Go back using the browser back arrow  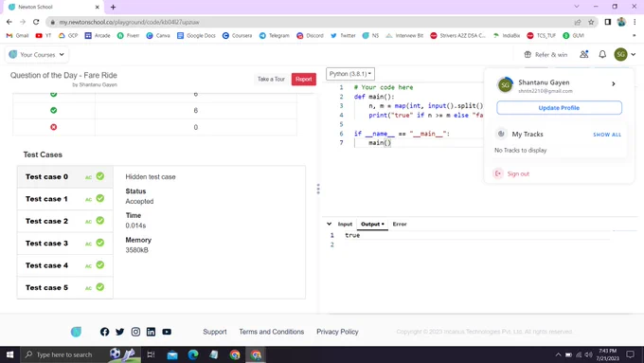coord(9,22)
